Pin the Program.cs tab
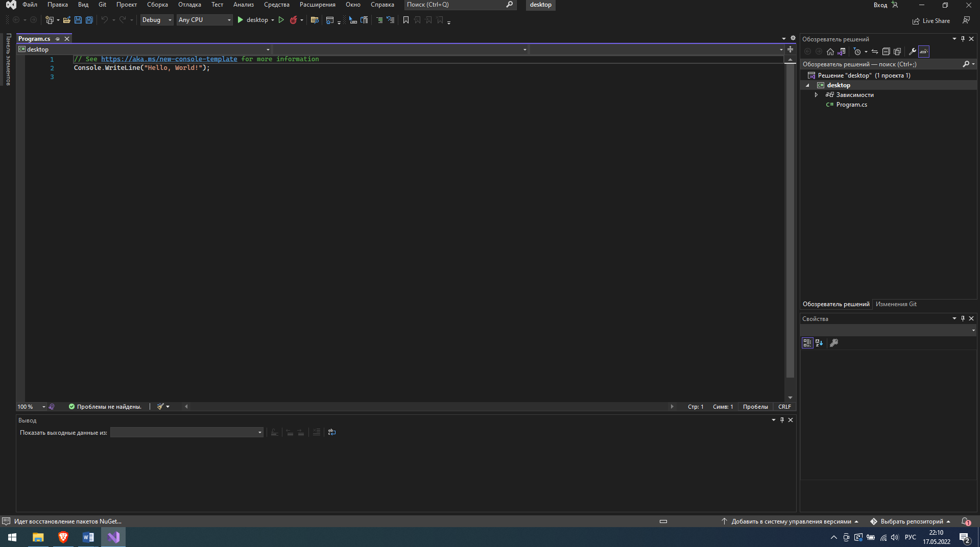This screenshot has width=980, height=547. (x=58, y=39)
